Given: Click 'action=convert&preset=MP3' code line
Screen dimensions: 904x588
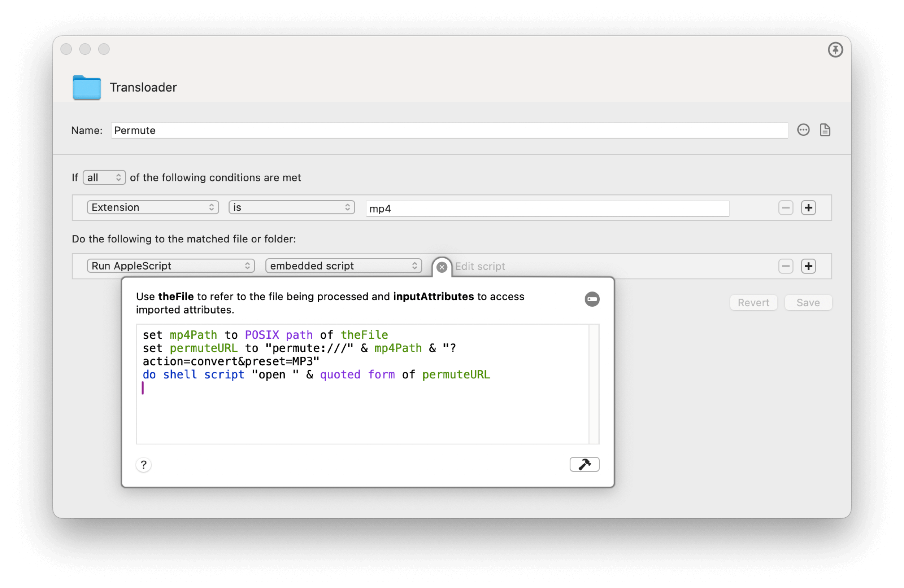Looking at the screenshot, I should (231, 362).
